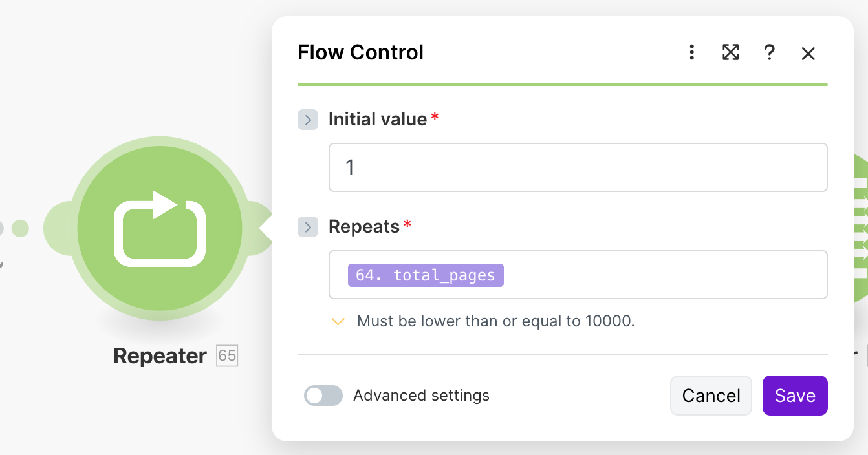Click the small connector dot left of Repeater
The width and height of the screenshot is (868, 455).
[x=20, y=228]
